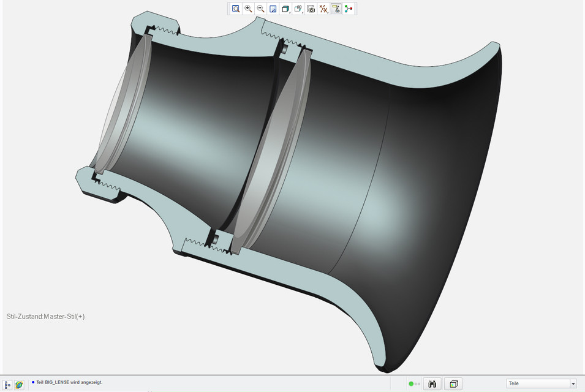Toggle the Spin Center display

point(349,9)
